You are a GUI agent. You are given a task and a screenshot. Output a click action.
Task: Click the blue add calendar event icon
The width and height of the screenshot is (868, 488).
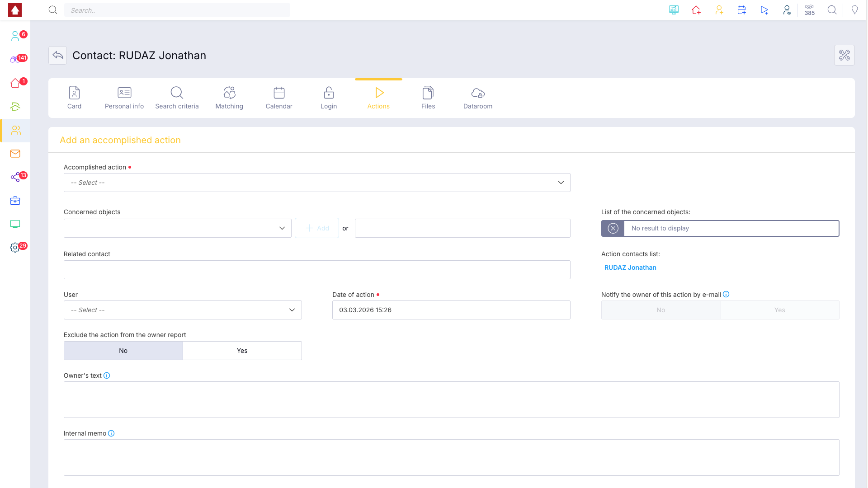pyautogui.click(x=741, y=10)
